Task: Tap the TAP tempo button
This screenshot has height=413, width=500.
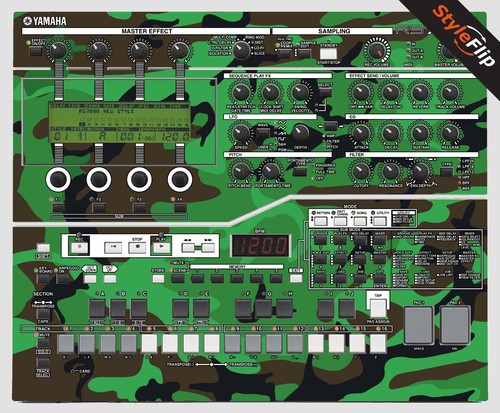Action: 378,308
